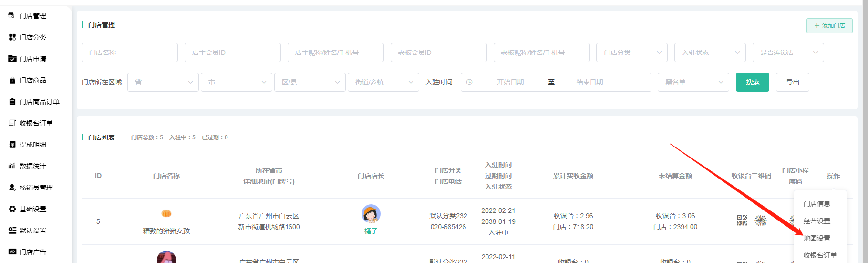Open the 入驻状态 dropdown

pyautogui.click(x=710, y=53)
